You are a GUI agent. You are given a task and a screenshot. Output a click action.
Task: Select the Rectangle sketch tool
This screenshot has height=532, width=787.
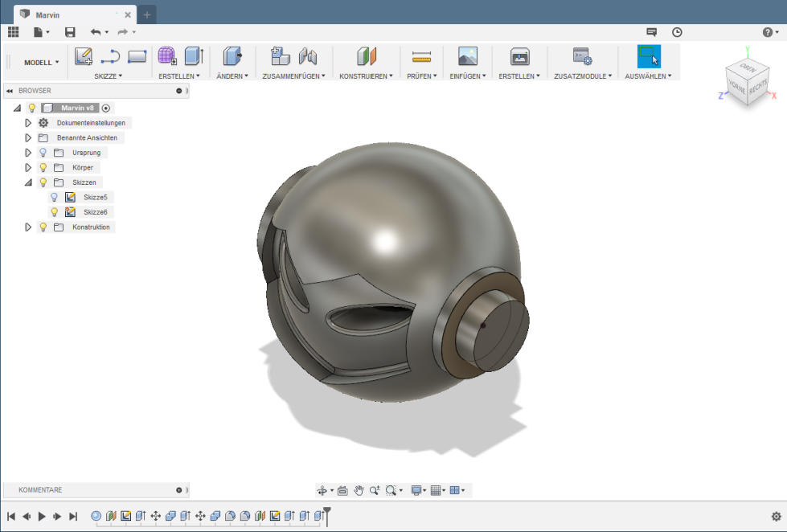(137, 56)
